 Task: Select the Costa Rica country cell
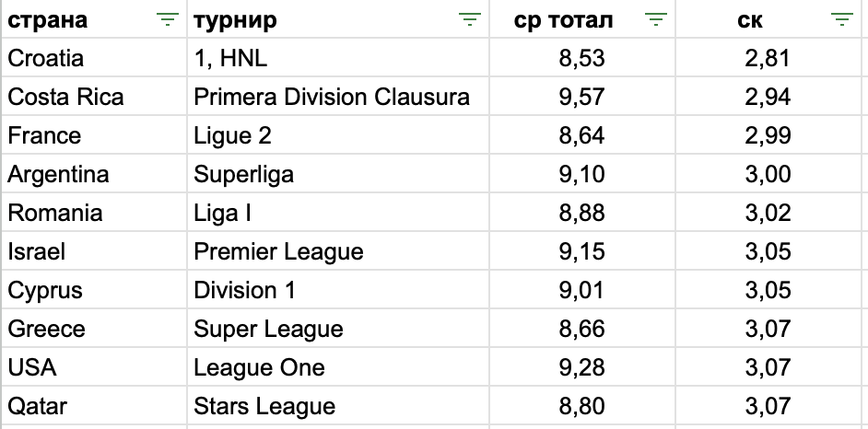pyautogui.click(x=94, y=96)
